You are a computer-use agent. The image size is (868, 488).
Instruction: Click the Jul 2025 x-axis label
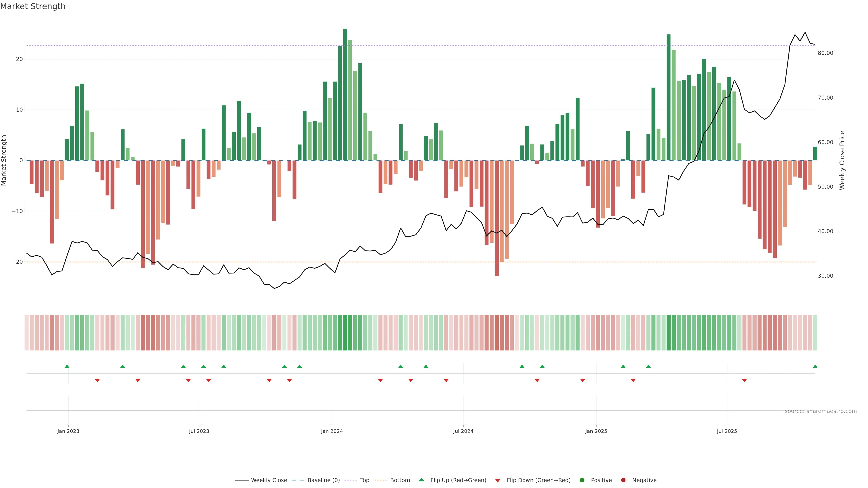click(x=727, y=431)
